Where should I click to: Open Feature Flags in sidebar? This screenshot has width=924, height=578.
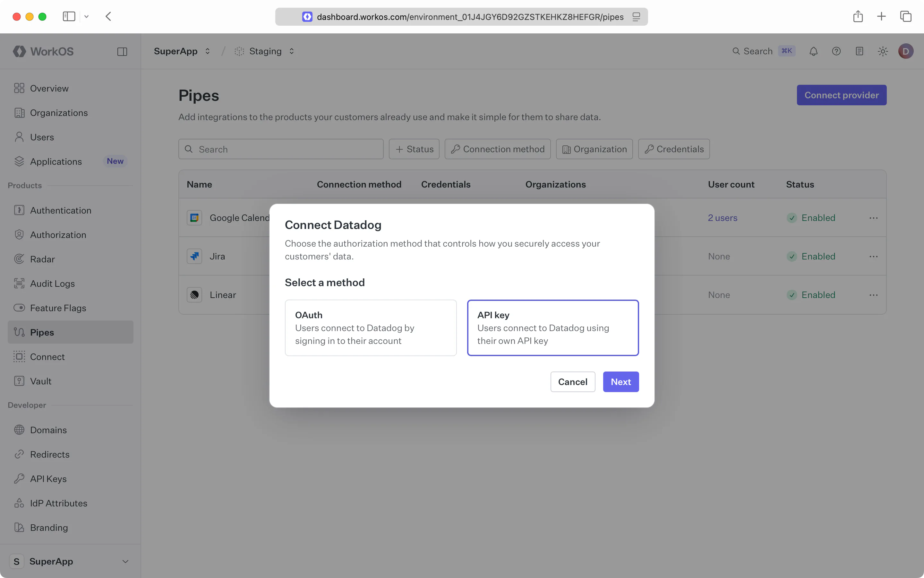tap(70, 308)
